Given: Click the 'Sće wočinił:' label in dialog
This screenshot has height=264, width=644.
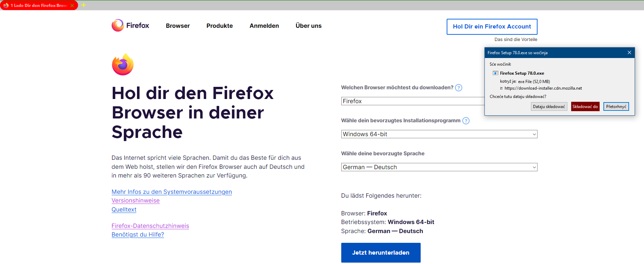Looking at the screenshot, I should pyautogui.click(x=500, y=64).
